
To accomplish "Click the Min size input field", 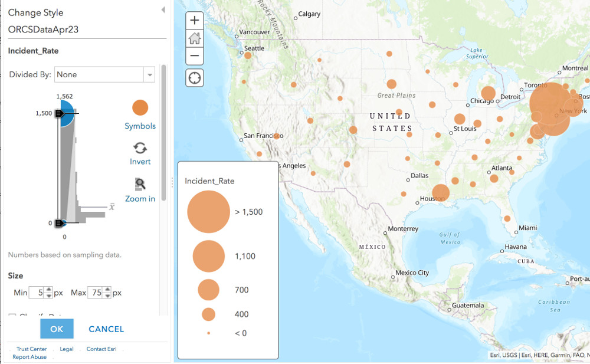I will (37, 293).
